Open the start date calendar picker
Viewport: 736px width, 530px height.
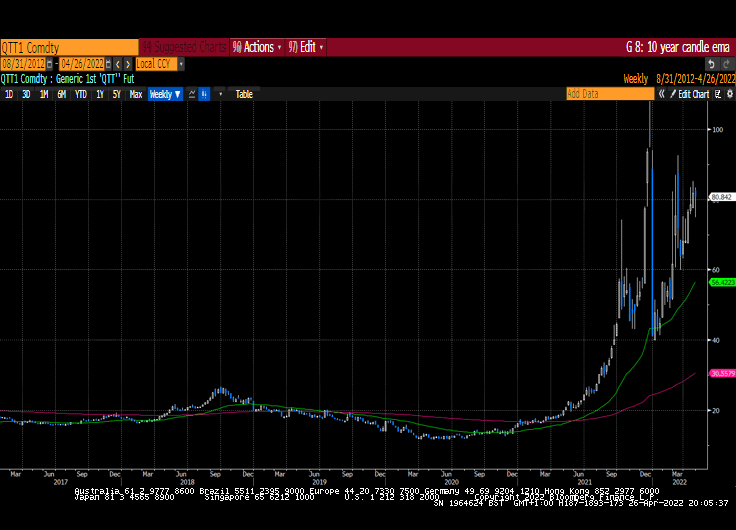click(50, 64)
